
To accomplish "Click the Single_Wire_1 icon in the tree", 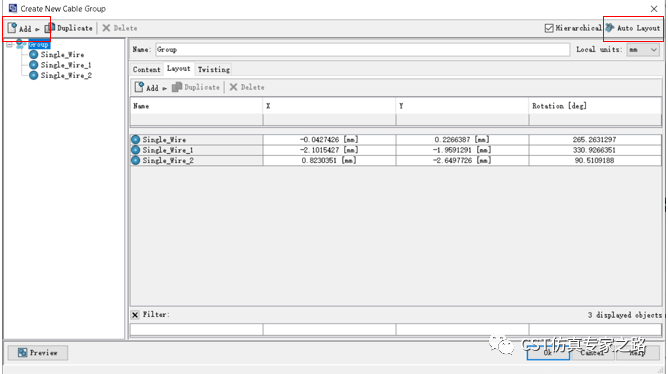I will click(x=34, y=65).
